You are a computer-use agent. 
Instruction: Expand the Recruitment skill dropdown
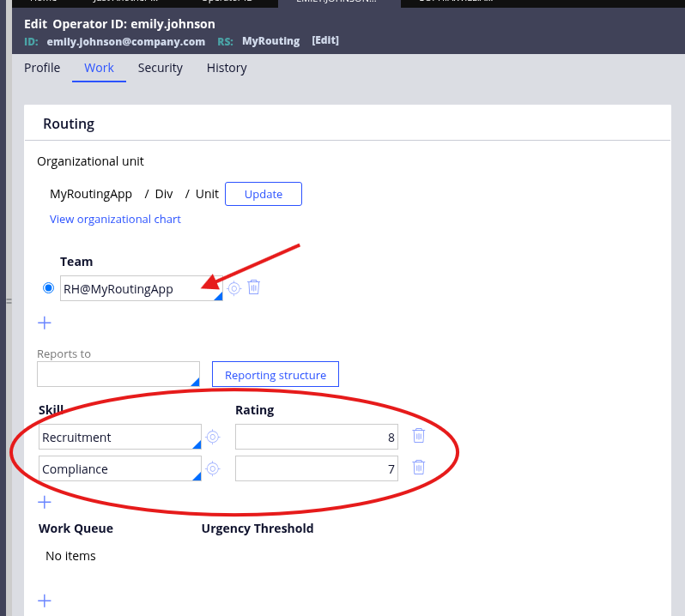tap(197, 444)
